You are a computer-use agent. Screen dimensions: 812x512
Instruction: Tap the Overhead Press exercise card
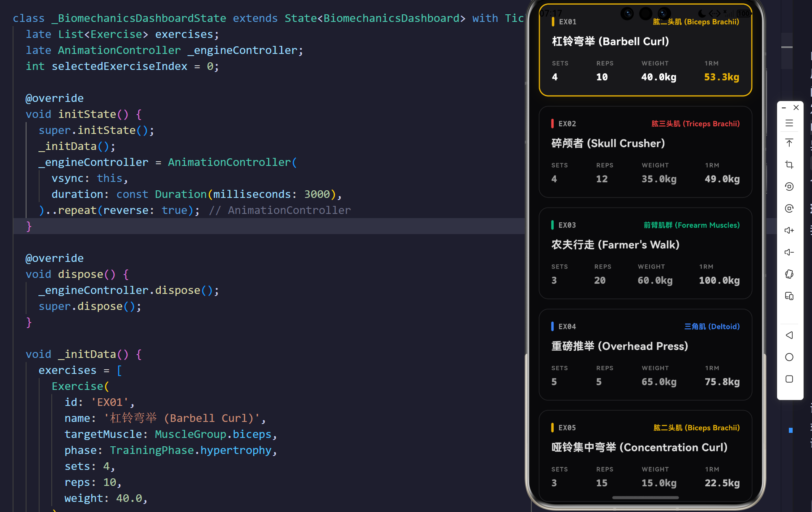tap(645, 355)
